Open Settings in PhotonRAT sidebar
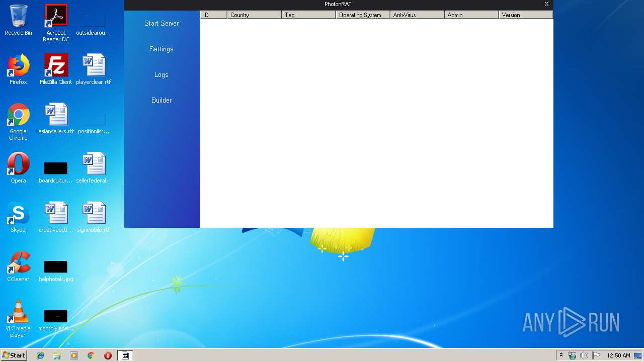 (162, 49)
